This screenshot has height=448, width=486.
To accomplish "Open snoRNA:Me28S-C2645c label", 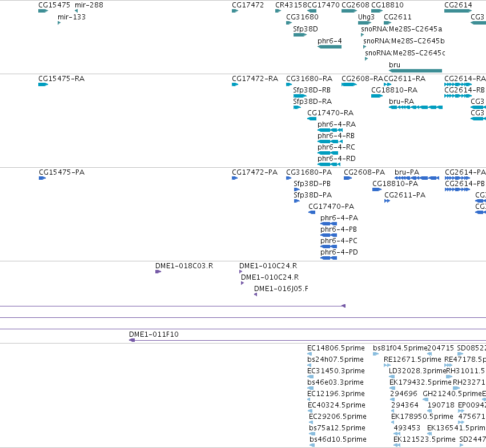I will coord(405,53).
